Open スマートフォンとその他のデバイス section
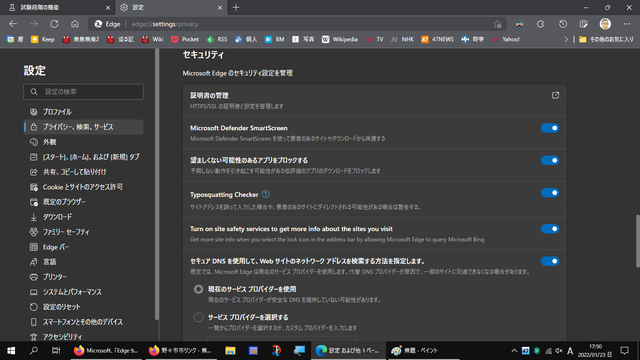The width and height of the screenshot is (640, 360). point(83,322)
